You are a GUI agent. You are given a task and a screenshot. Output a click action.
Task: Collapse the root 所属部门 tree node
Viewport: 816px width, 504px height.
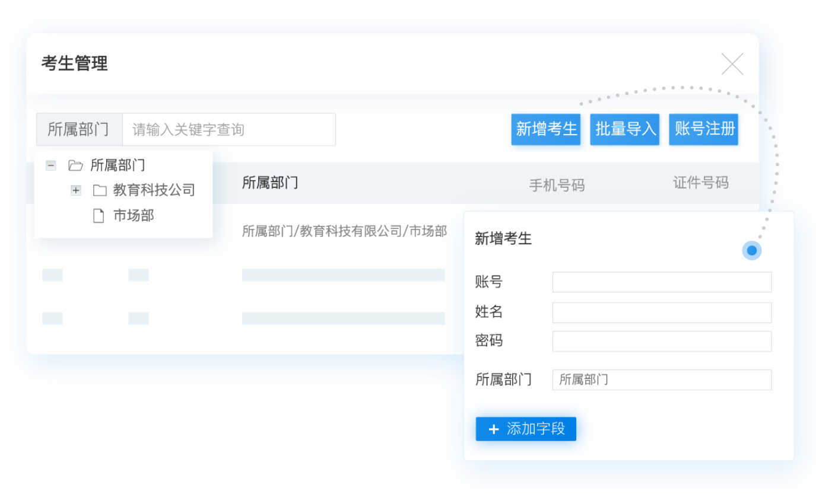[x=51, y=165]
